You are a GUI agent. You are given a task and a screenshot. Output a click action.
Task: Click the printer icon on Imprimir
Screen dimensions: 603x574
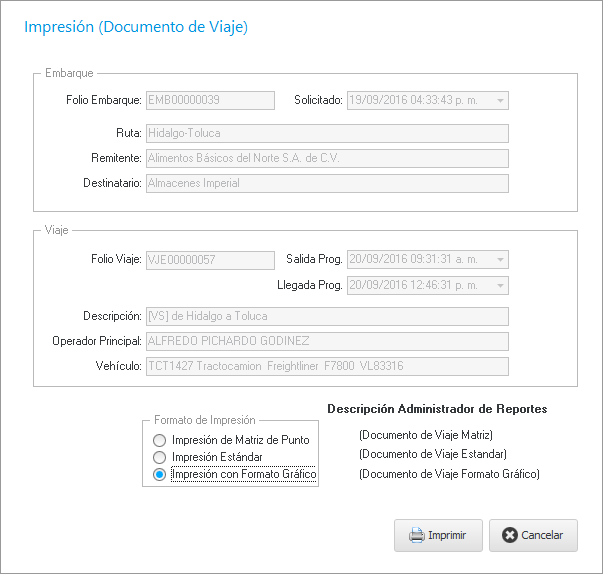(417, 535)
